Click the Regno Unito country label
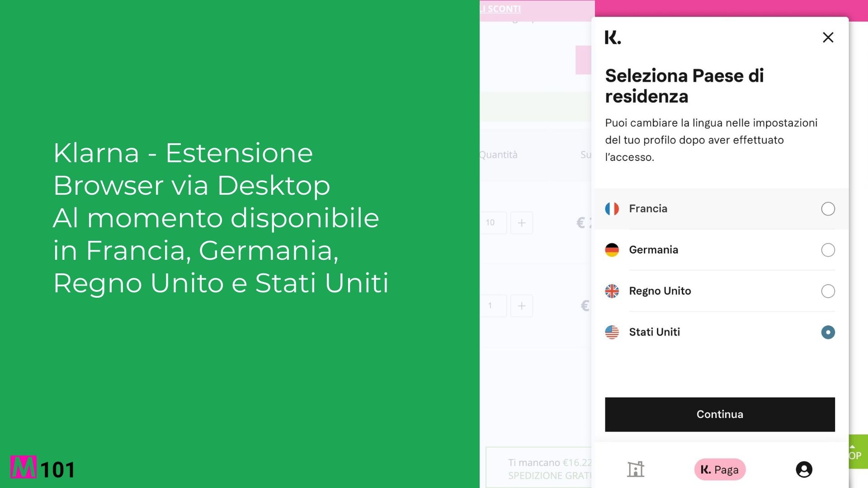The width and height of the screenshot is (868, 488). [660, 291]
